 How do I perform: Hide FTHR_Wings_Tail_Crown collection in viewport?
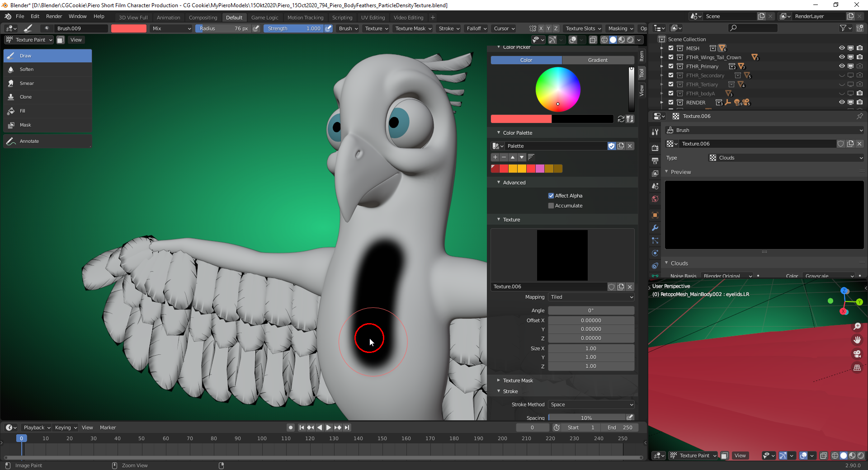click(842, 57)
